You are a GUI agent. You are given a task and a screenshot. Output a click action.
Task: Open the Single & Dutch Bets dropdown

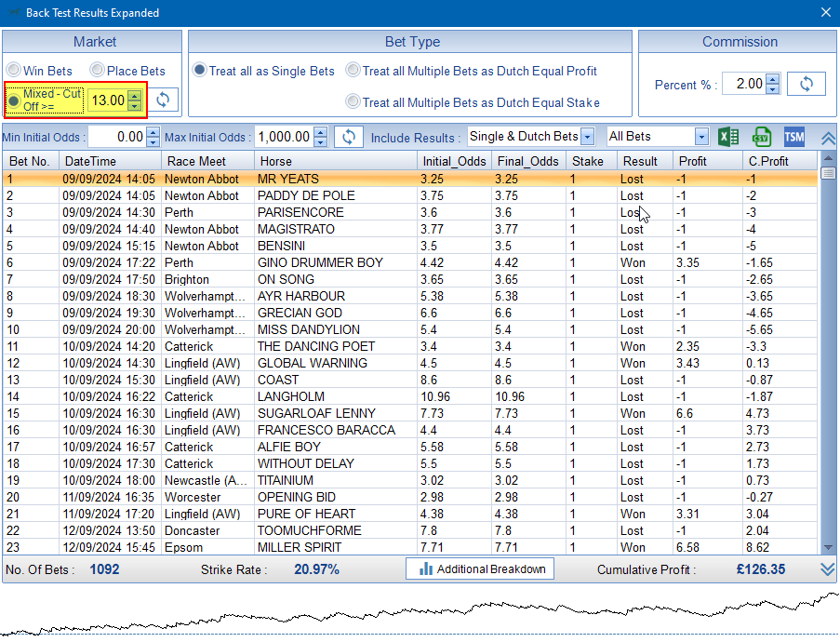587,137
